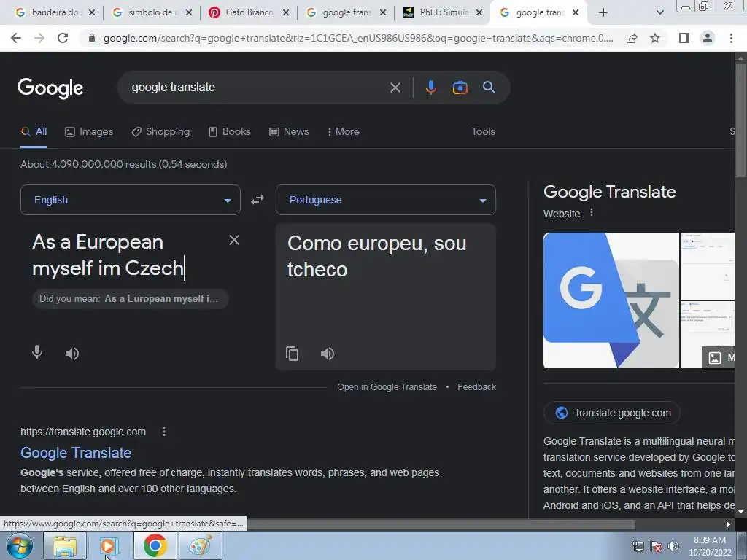Screen dimensions: 747x560
Task: Switch to Shopping results
Action: pyautogui.click(x=160, y=132)
